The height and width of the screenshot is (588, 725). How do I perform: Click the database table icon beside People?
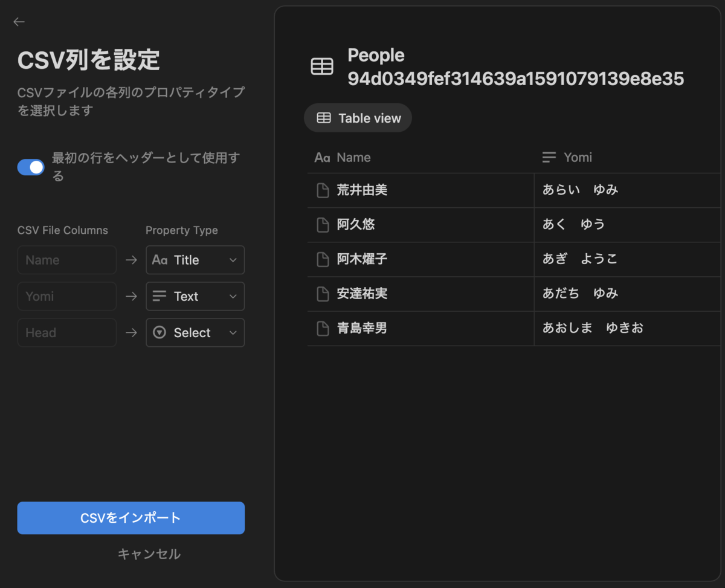tap(322, 66)
